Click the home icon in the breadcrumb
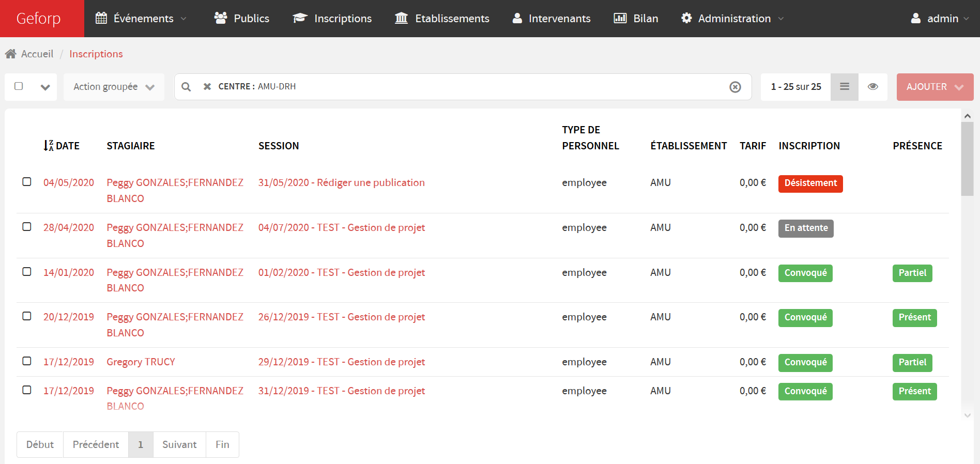980x464 pixels. click(10, 54)
